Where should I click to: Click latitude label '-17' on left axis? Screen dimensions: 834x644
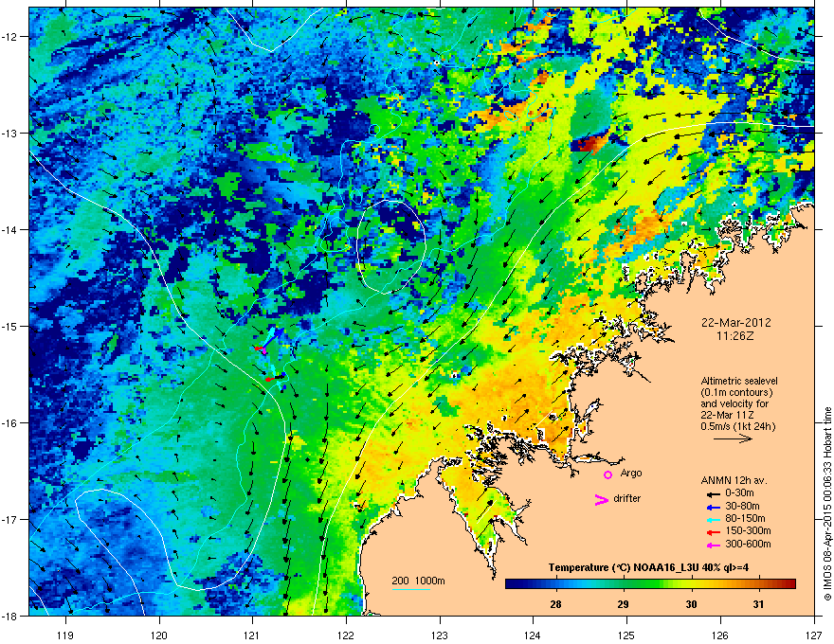pos(10,519)
